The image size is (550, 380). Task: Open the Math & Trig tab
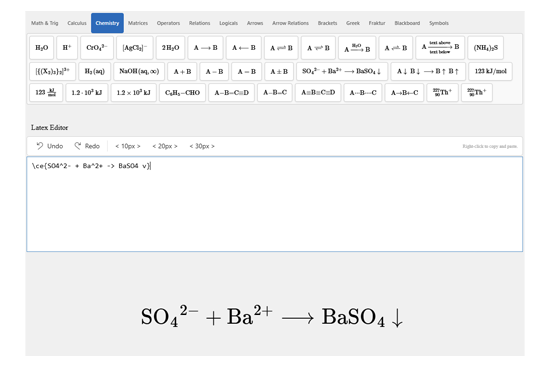[x=45, y=23]
